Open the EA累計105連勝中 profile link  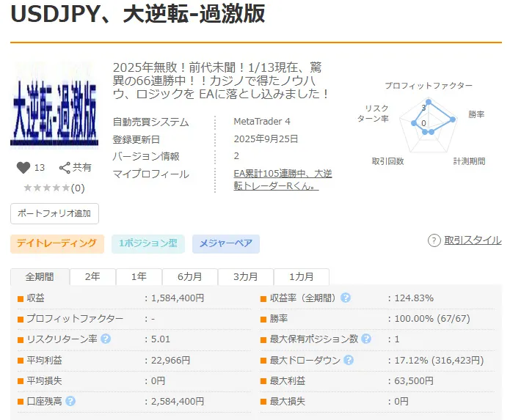tap(283, 180)
